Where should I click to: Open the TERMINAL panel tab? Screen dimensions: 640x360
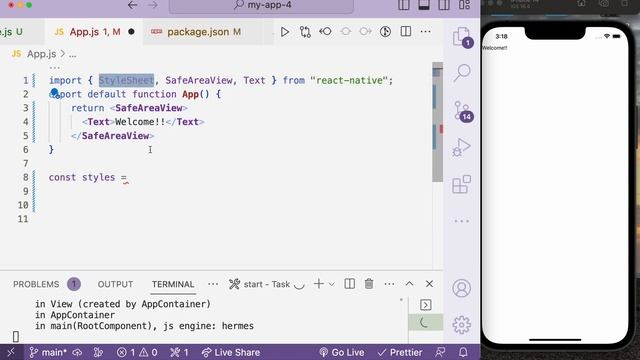pyautogui.click(x=173, y=284)
